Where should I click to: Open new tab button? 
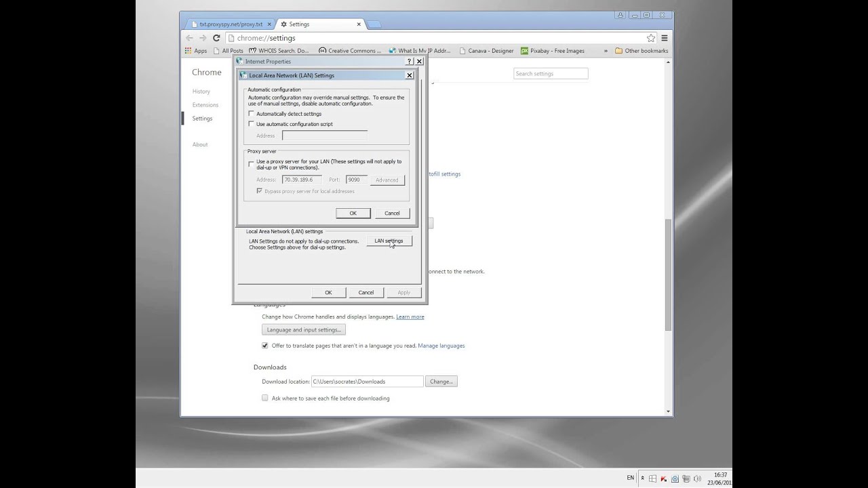point(374,24)
